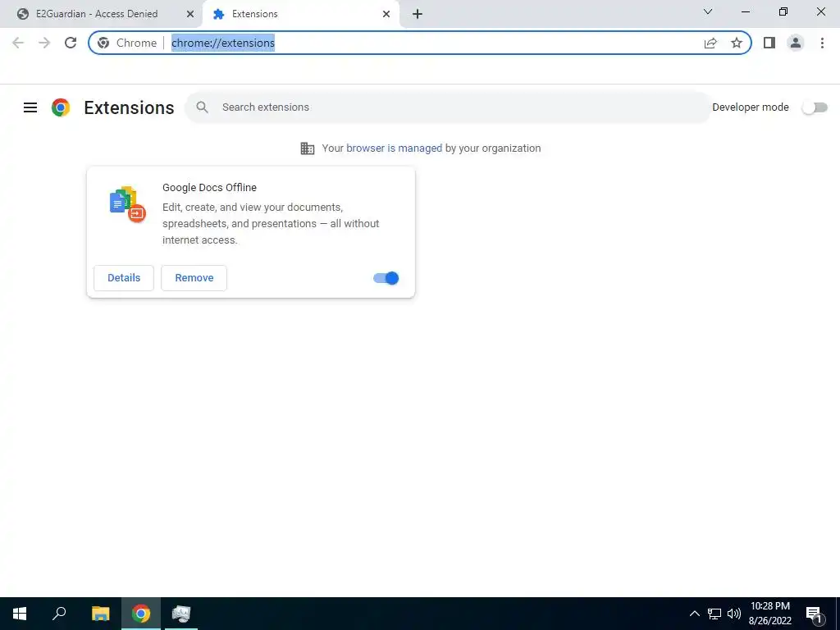
Task: Click the Extensions page heading
Action: pos(129,107)
